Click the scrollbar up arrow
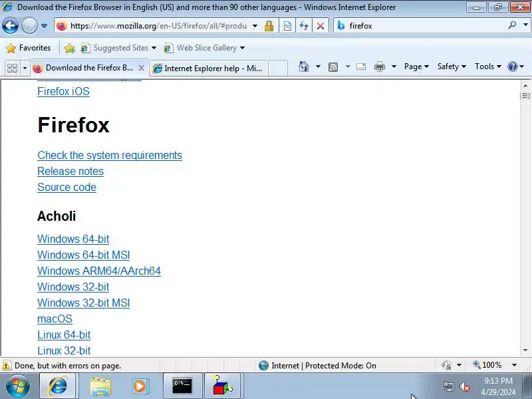532x399 pixels. click(x=525, y=86)
